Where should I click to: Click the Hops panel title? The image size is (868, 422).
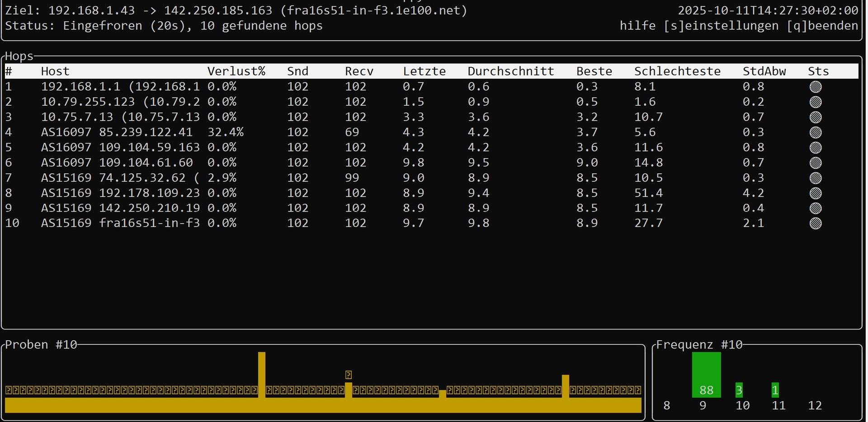pos(19,56)
